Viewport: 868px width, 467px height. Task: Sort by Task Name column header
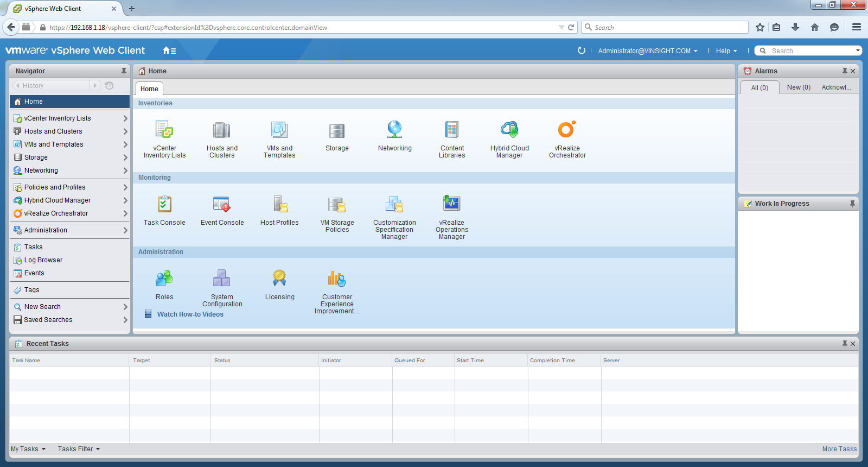point(69,361)
